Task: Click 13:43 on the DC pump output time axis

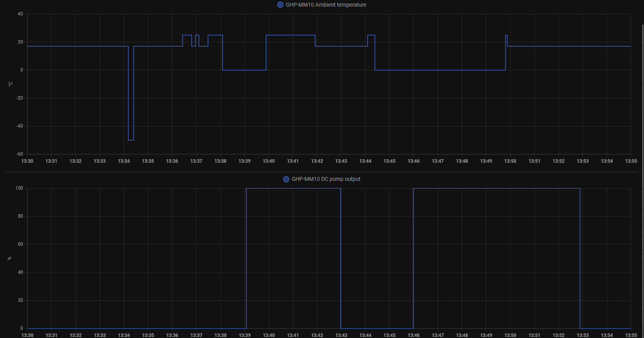Action: [x=341, y=335]
